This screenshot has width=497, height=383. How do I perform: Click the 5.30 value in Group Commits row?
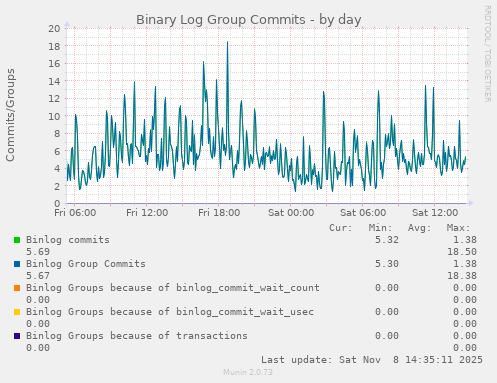coord(387,264)
